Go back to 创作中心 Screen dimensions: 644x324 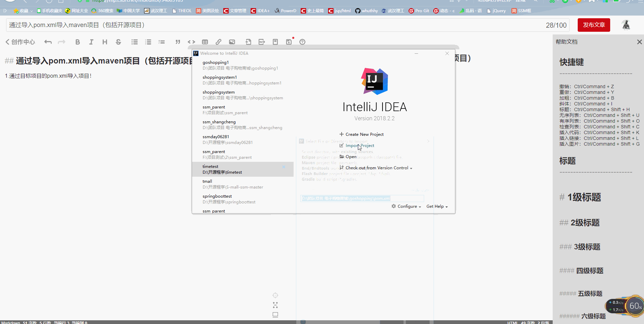(20, 42)
